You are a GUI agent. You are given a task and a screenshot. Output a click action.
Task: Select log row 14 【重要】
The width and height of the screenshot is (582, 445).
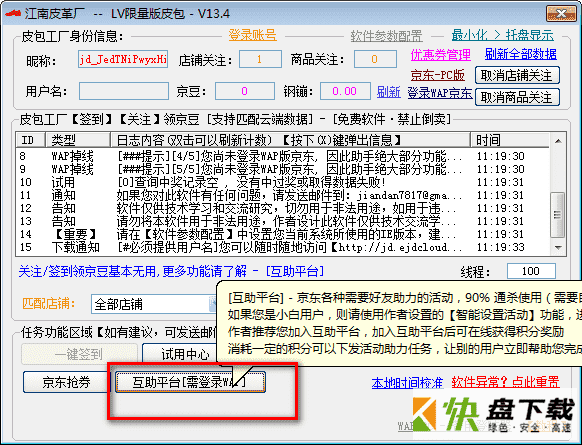(282, 234)
